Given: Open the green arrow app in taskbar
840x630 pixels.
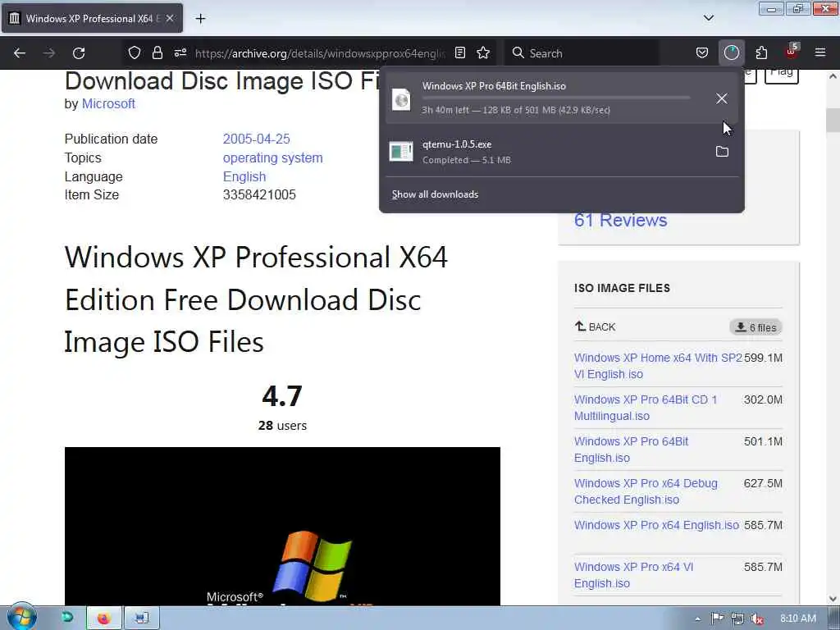Looking at the screenshot, I should 67,618.
